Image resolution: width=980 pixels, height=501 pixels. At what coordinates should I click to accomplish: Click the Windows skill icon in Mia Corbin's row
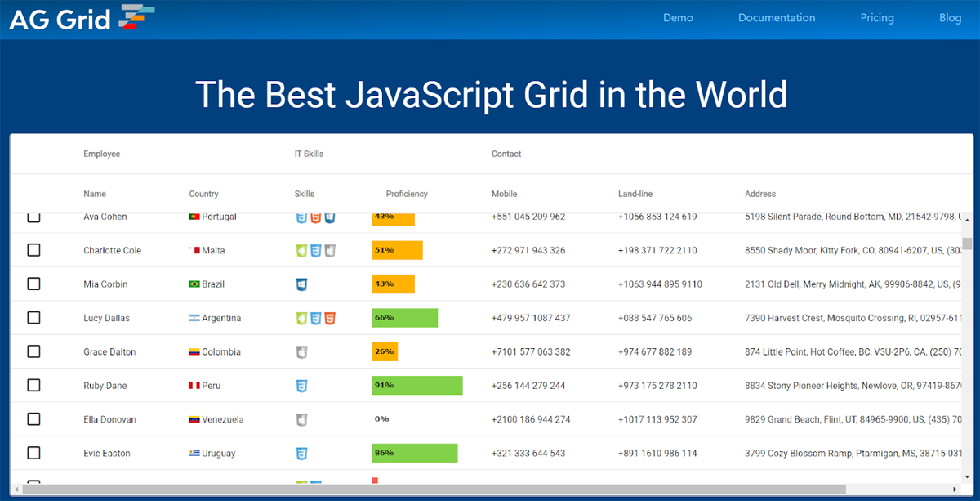pyautogui.click(x=301, y=284)
